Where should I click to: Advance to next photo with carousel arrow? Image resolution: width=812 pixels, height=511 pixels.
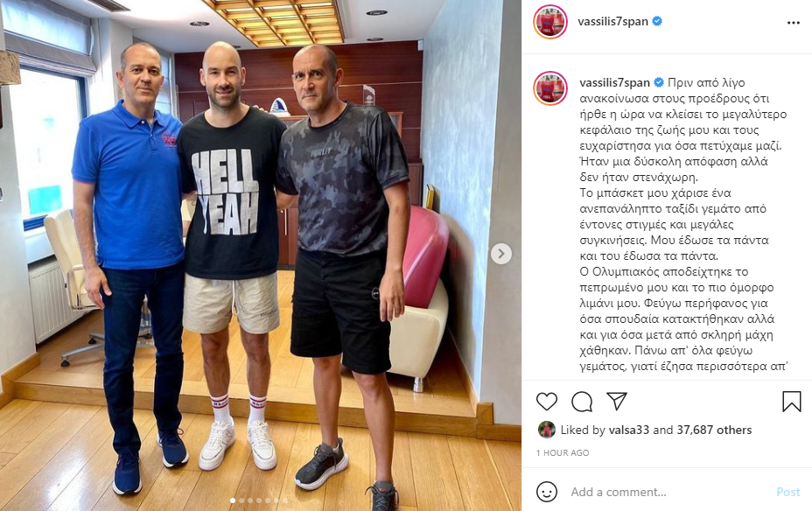(501, 254)
